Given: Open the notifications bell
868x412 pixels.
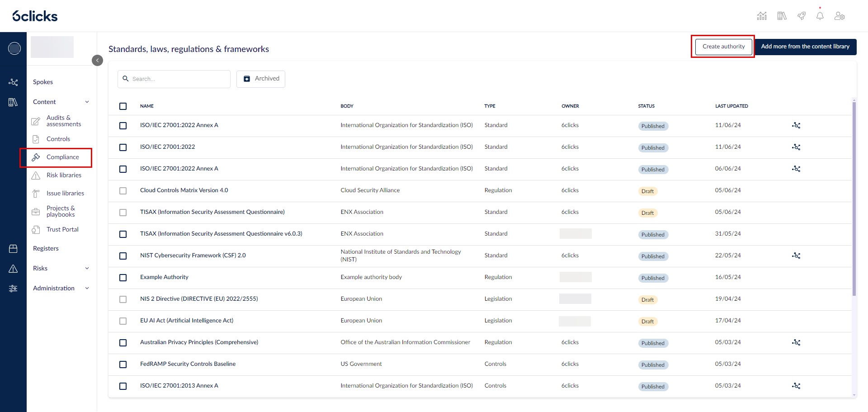Looking at the screenshot, I should [820, 16].
